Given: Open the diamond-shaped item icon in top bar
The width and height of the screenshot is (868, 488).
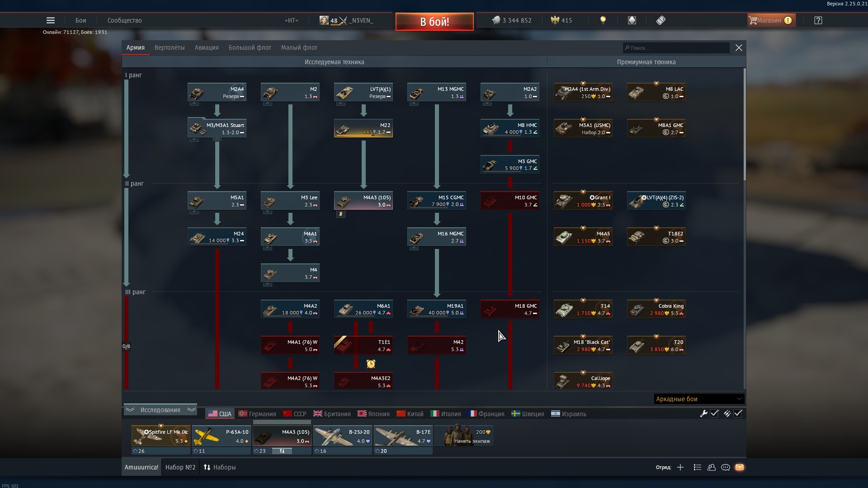Looking at the screenshot, I should pyautogui.click(x=632, y=20).
